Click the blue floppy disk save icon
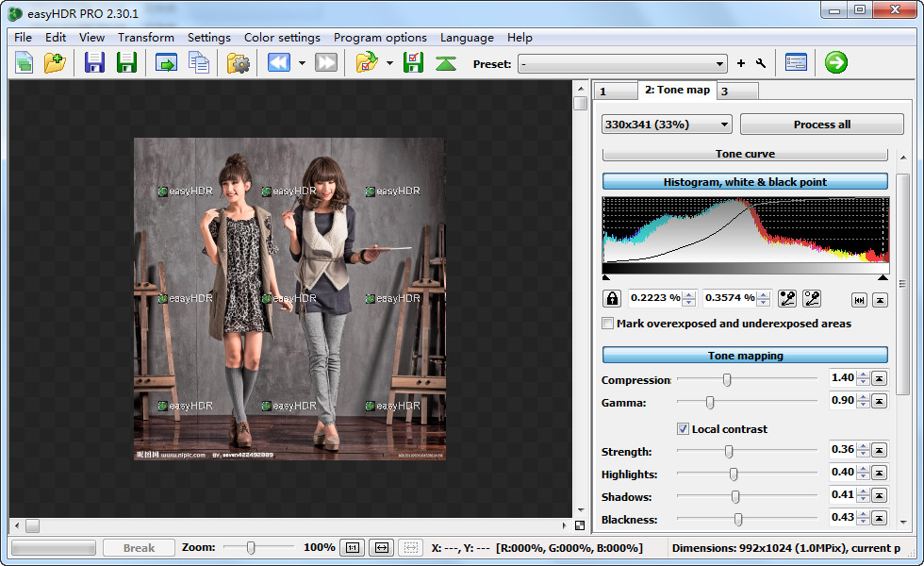 click(x=94, y=63)
